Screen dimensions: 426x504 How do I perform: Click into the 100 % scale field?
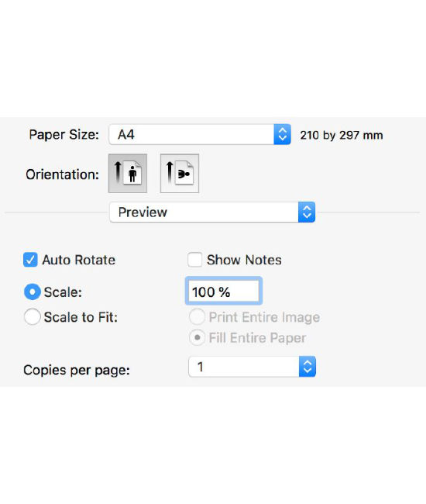224,292
